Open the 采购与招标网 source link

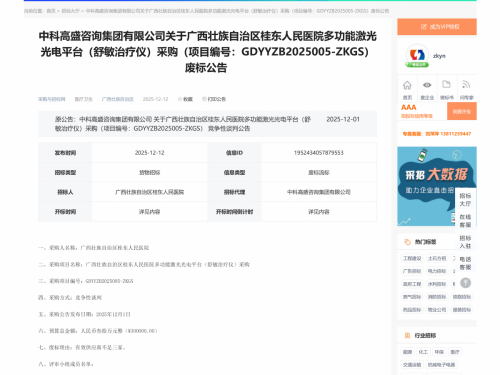point(52,99)
